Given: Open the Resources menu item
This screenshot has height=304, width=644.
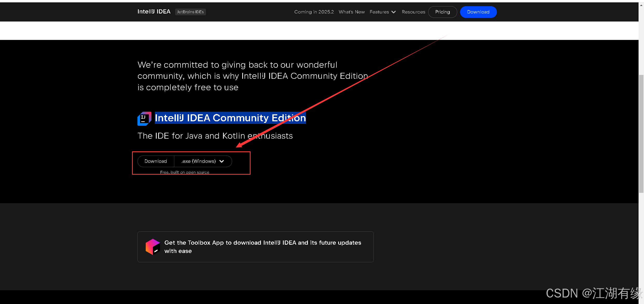Looking at the screenshot, I should pyautogui.click(x=413, y=12).
